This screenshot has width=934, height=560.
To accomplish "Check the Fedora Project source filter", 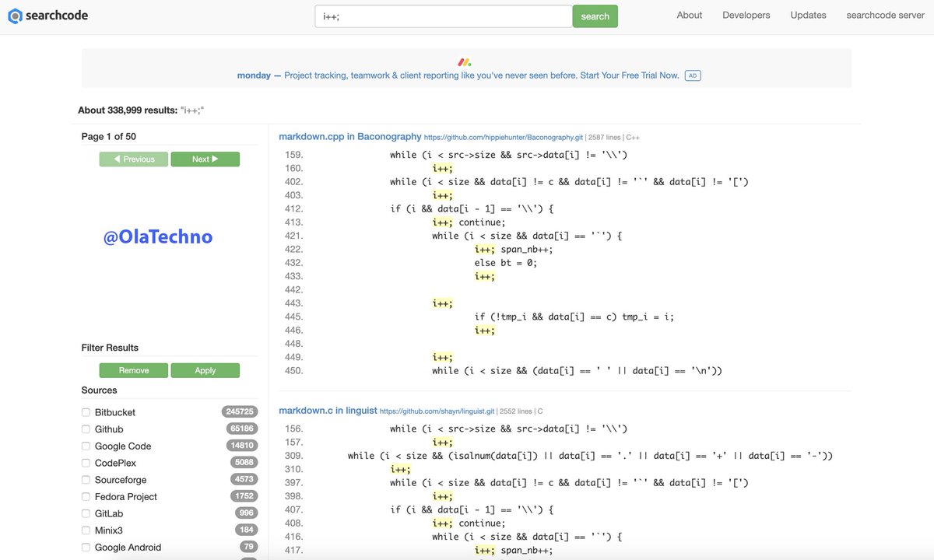I will [86, 496].
